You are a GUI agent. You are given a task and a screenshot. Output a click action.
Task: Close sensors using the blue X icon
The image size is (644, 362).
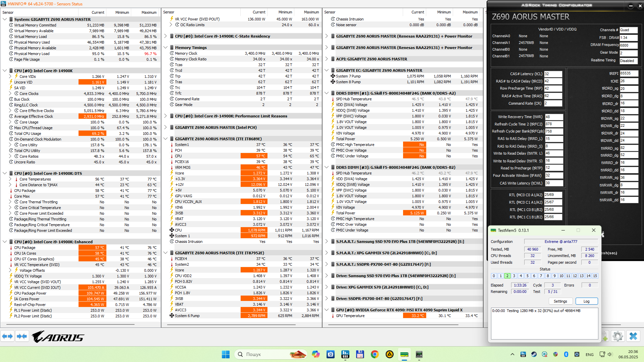coord(633,336)
